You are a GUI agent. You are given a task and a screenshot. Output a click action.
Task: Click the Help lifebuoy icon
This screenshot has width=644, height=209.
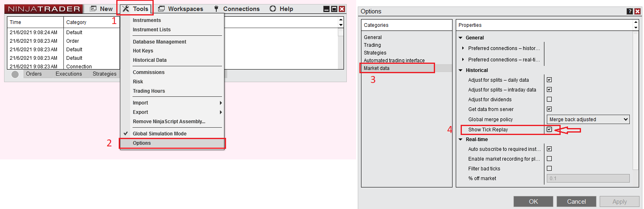272,9
